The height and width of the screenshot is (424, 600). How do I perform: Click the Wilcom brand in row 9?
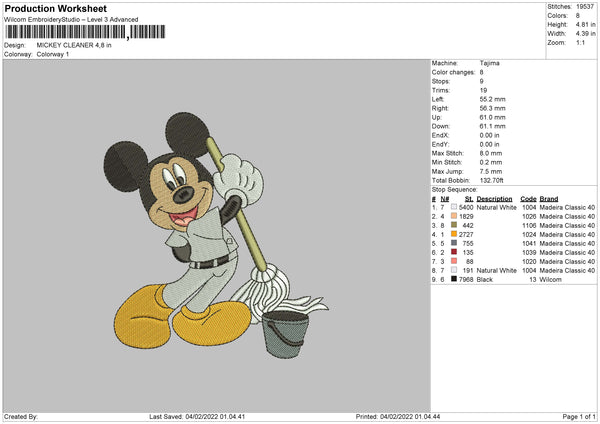tap(550, 280)
